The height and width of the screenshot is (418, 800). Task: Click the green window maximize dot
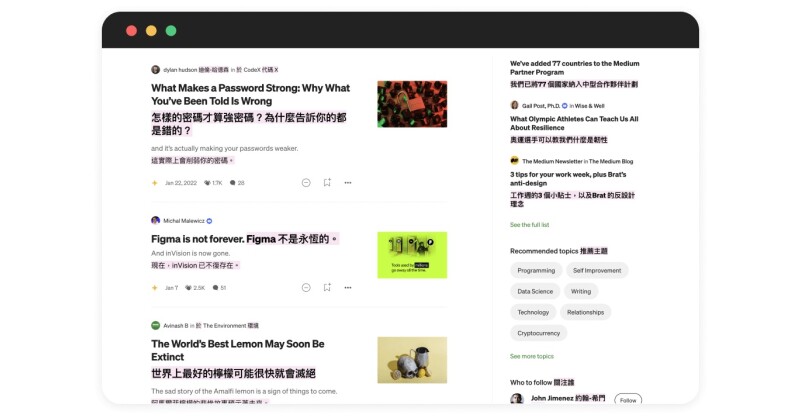171,31
